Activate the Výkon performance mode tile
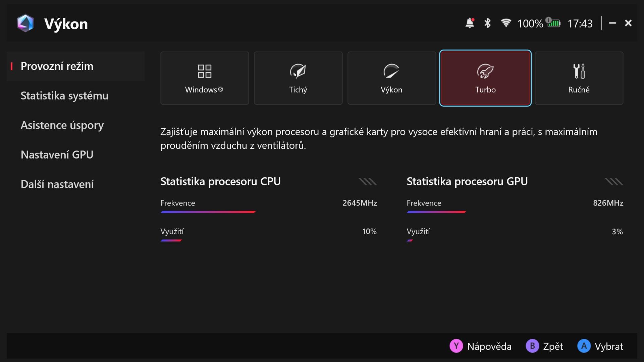Image resolution: width=644 pixels, height=362 pixels. coord(391,78)
